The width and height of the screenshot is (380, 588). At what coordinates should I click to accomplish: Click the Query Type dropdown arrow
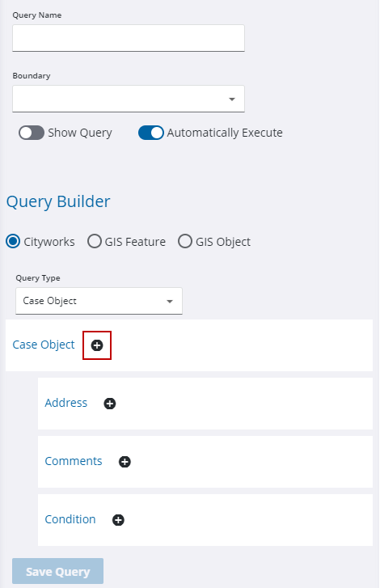(x=170, y=301)
